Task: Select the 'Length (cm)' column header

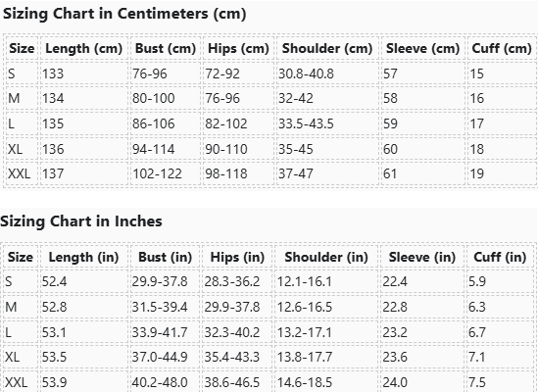Action: (x=84, y=49)
